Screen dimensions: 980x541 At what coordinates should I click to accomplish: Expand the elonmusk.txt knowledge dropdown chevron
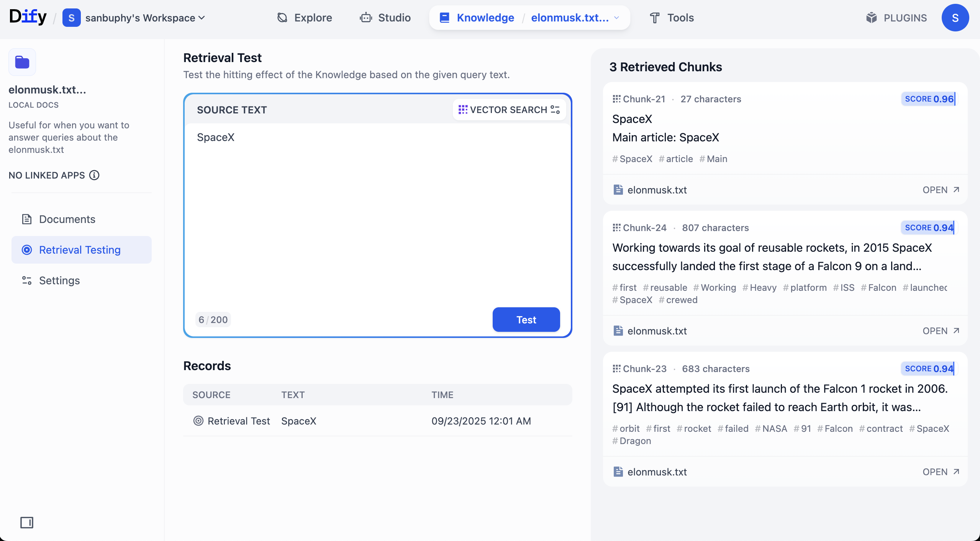click(616, 18)
